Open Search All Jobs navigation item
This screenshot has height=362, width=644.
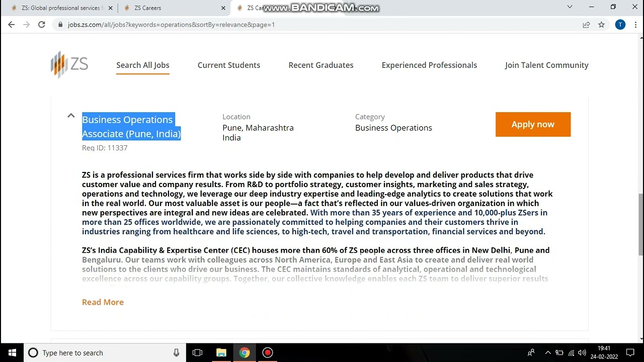[x=143, y=65]
